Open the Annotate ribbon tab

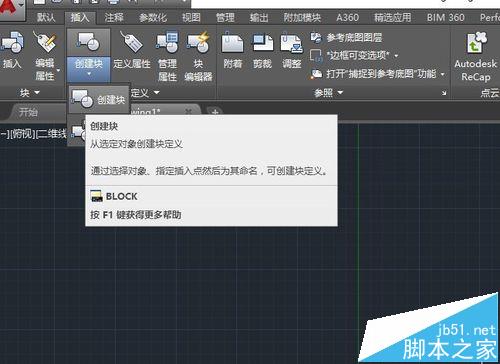pos(114,17)
